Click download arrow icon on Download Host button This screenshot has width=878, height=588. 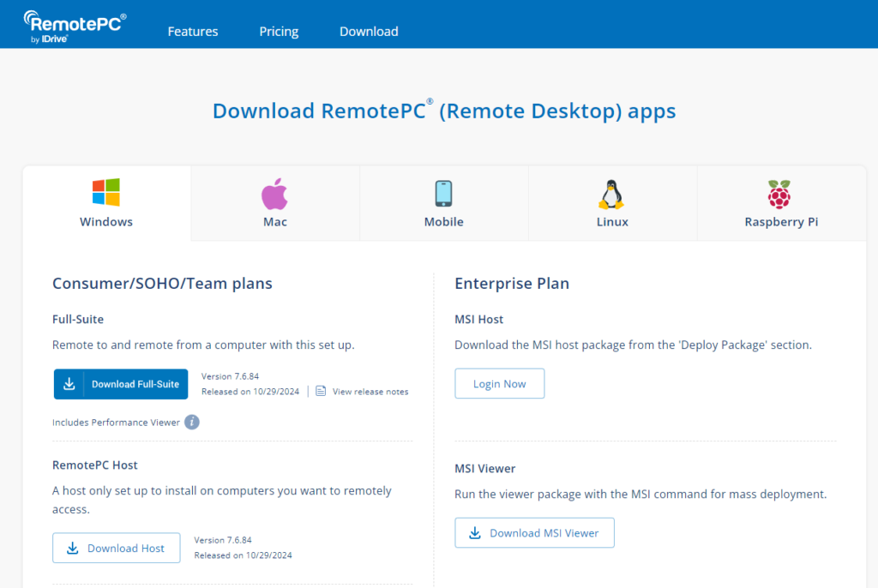73,549
